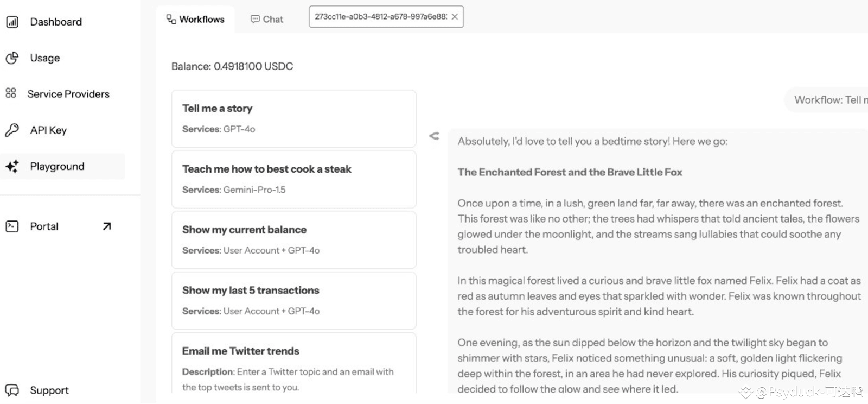Select the Tell me a story workflow
Viewport: 868px width, 404px height.
click(294, 118)
